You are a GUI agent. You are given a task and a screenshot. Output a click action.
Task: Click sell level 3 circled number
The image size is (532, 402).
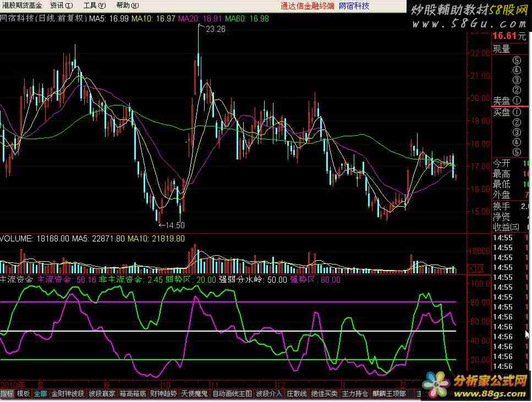[517, 80]
